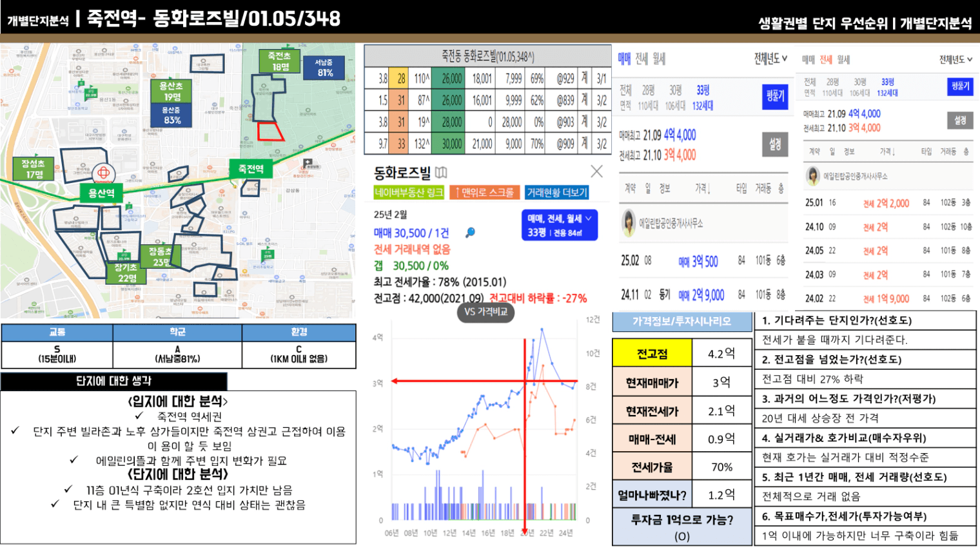Choose 30평 106세대 in the 전세 panel
Viewport: 980px width, 551px height.
860,88
